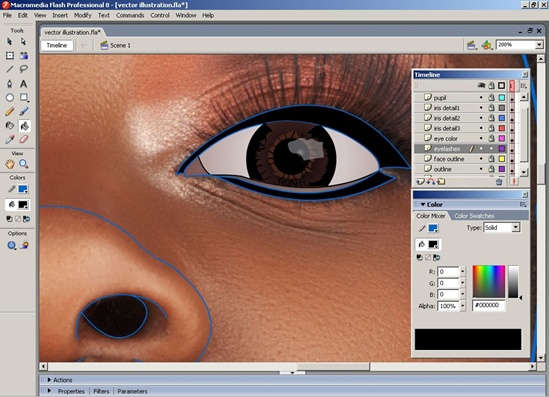Open the File menu
Viewport: 549px width, 397px height.
click(7, 15)
